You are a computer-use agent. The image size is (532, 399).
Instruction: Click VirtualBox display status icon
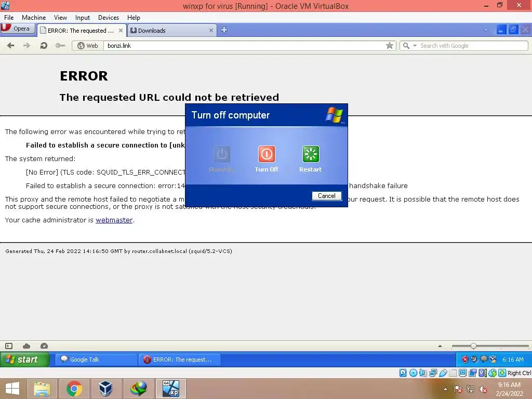pos(462,373)
